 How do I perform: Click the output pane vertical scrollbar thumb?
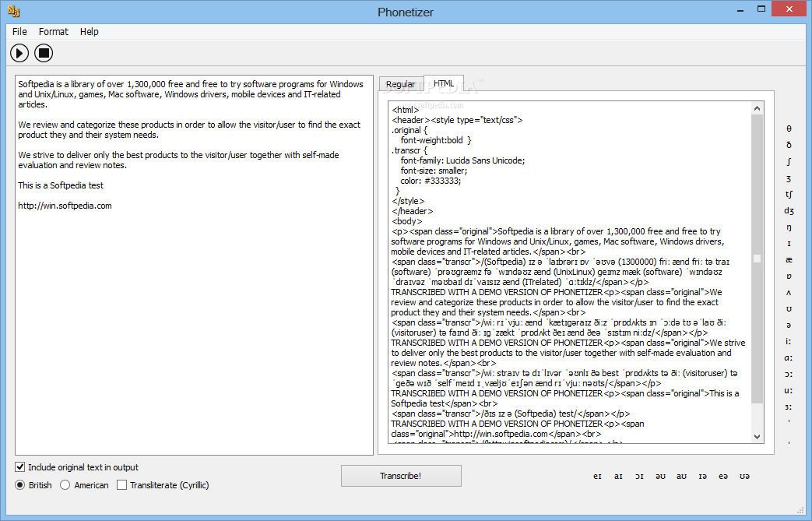pyautogui.click(x=757, y=259)
